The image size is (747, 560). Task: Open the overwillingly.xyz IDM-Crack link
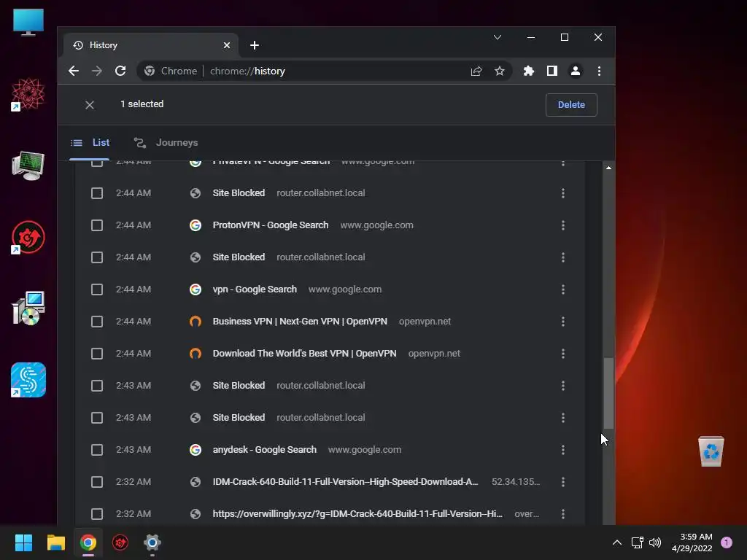pos(357,514)
